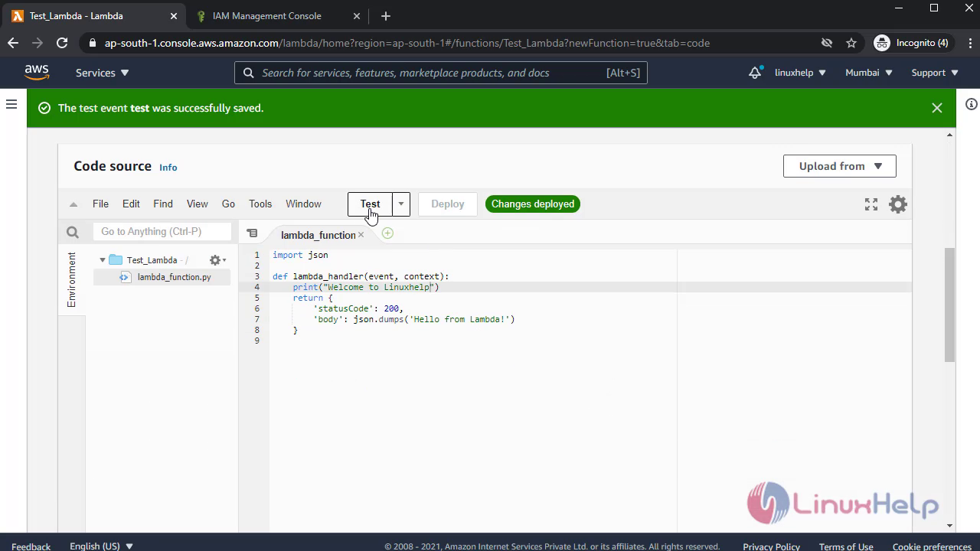Open the Window menu
The height and width of the screenshot is (551, 980).
click(x=303, y=204)
